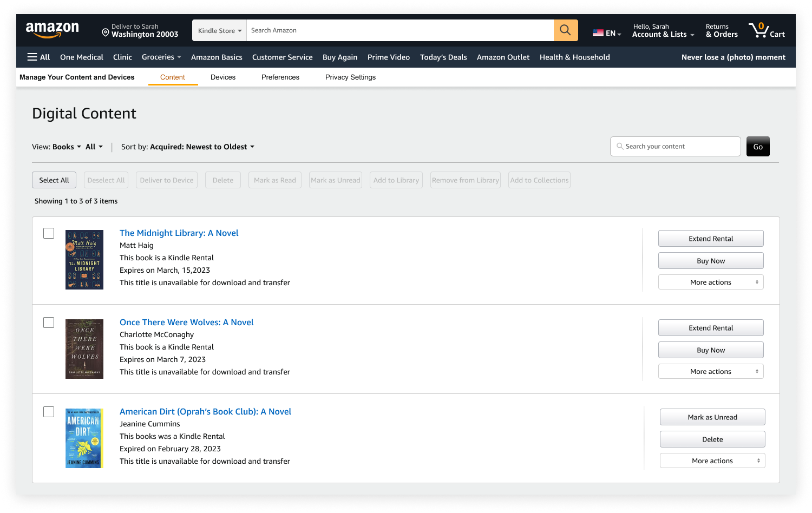
Task: Click the Mark as Unread toolbar button
Action: [x=336, y=180]
